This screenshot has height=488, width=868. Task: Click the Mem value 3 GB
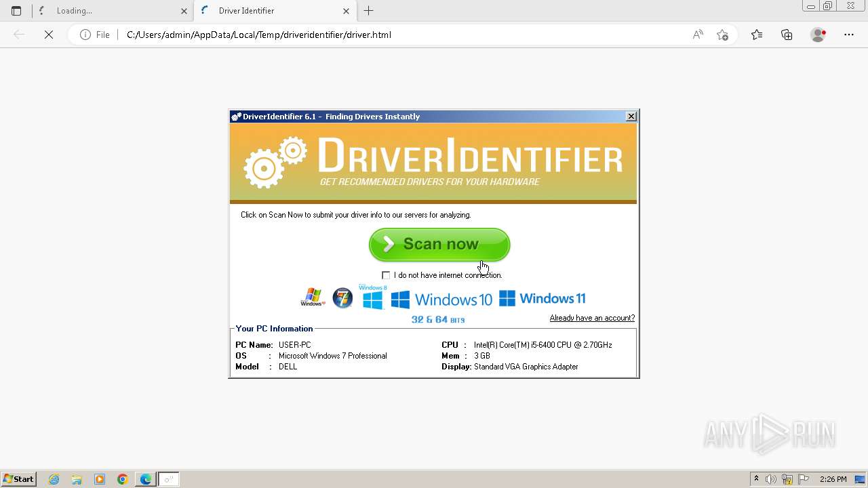click(481, 356)
